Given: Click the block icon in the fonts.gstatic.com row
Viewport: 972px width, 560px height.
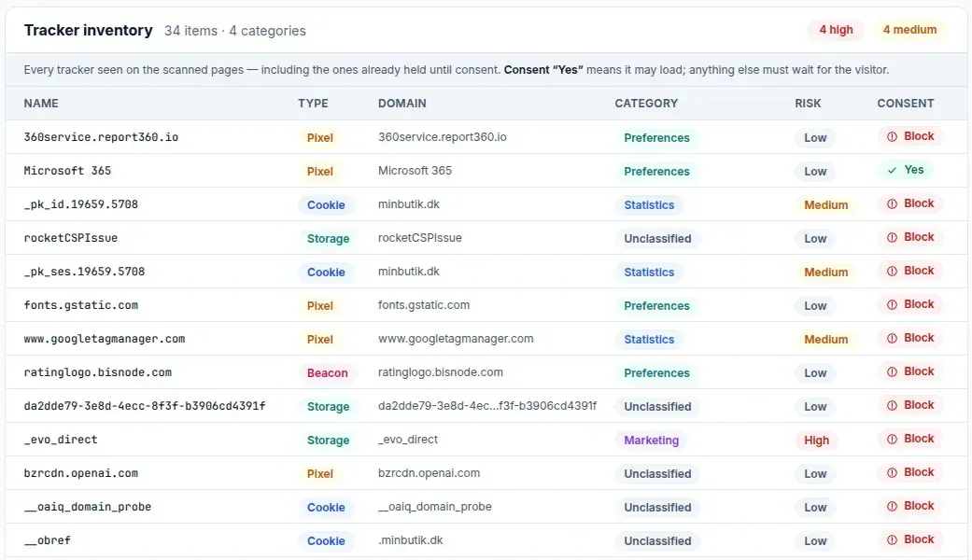Looking at the screenshot, I should [x=892, y=305].
